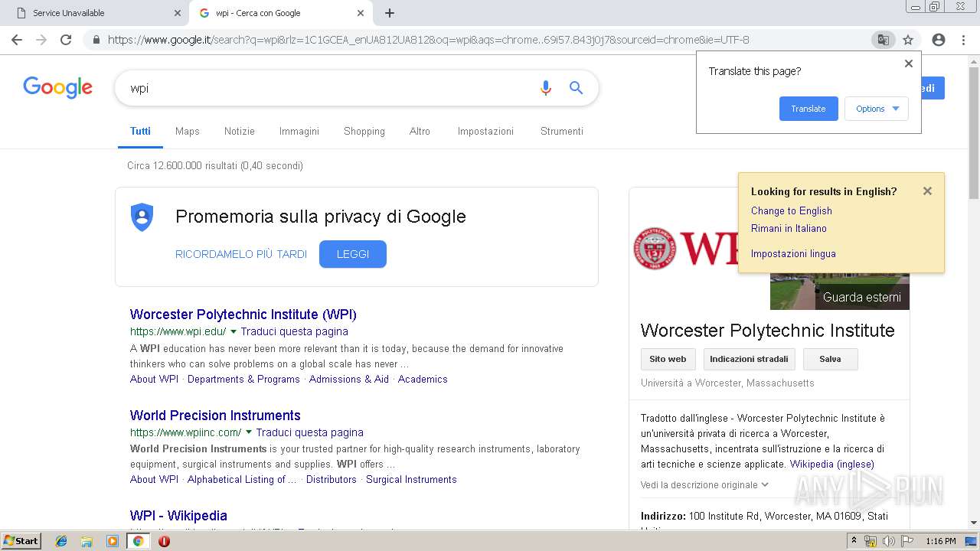Dismiss the Looking for results in English box
Screen dimensions: 980x551
tap(927, 191)
